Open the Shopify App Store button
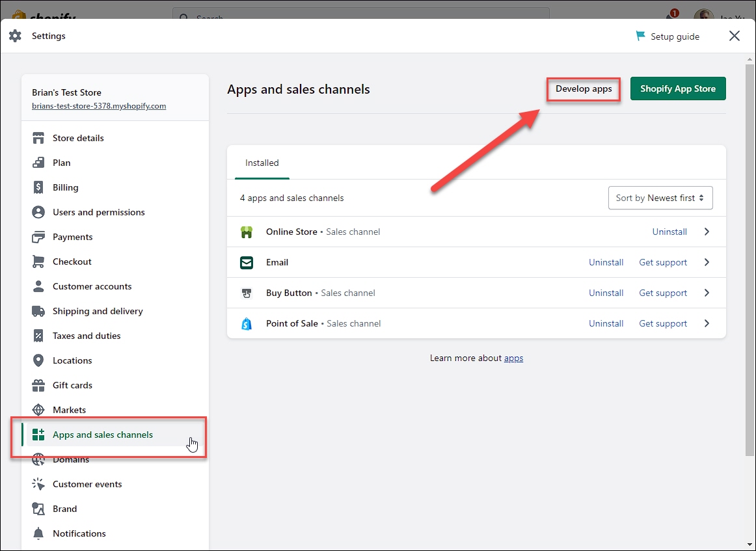Screen dimensions: 756x551 point(678,88)
